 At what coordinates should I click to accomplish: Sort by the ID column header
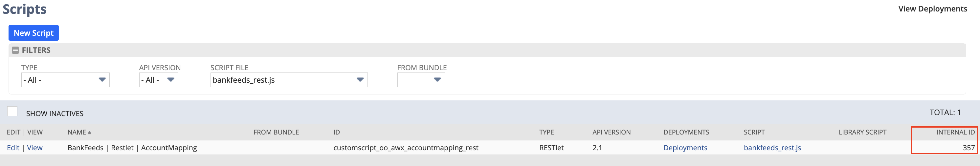pos(336,132)
